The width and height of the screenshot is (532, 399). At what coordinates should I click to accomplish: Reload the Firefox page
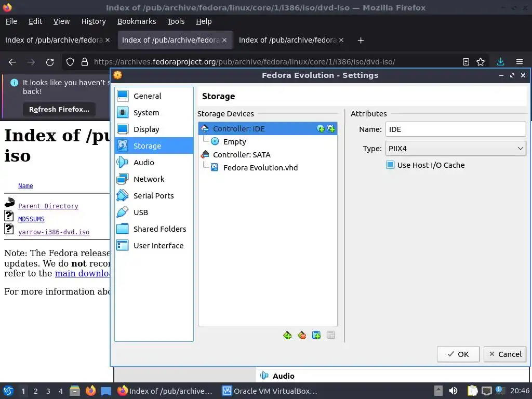pyautogui.click(x=50, y=62)
